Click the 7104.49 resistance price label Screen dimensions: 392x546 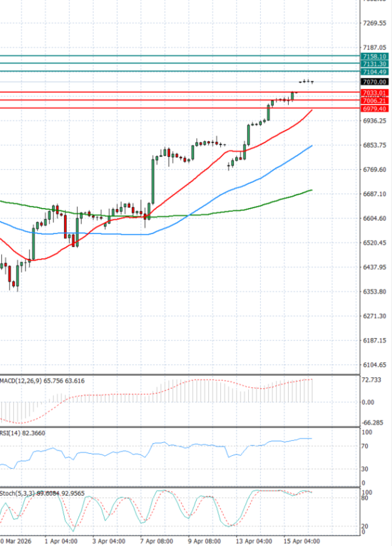click(x=374, y=72)
